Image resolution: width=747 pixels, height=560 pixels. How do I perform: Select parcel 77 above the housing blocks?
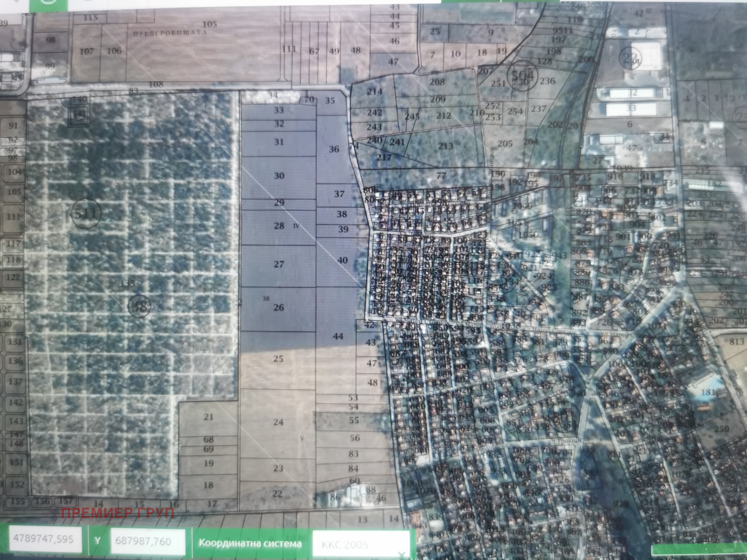point(441,176)
